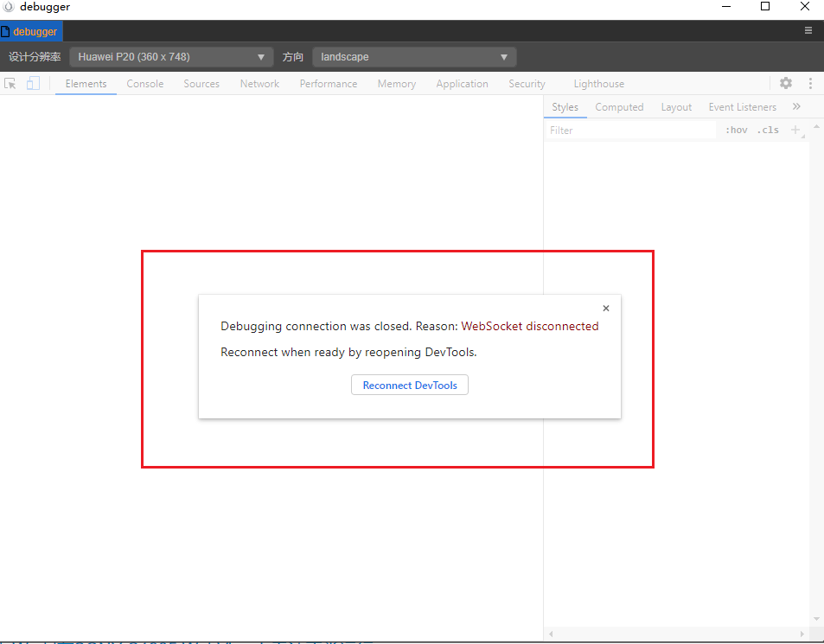Click the inspect element picker icon
The image size is (824, 644).
pyautogui.click(x=10, y=84)
